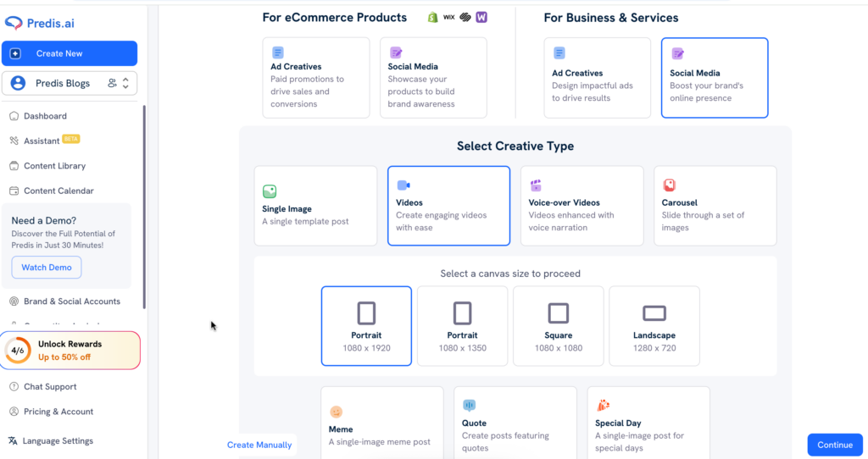Click the 4/6 Unlock Rewards progress ring
Viewport: 868px width, 459px height.
point(18,351)
